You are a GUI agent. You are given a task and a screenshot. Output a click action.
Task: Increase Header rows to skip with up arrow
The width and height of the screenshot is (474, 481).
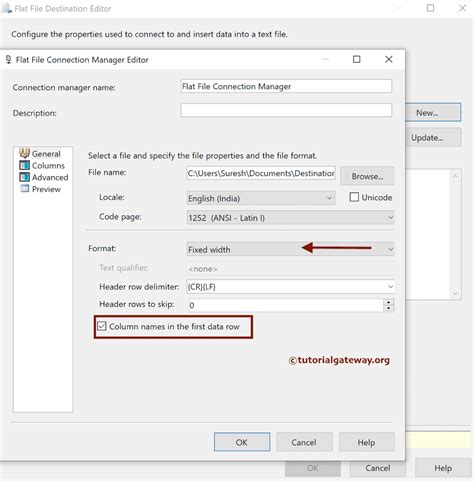click(388, 302)
